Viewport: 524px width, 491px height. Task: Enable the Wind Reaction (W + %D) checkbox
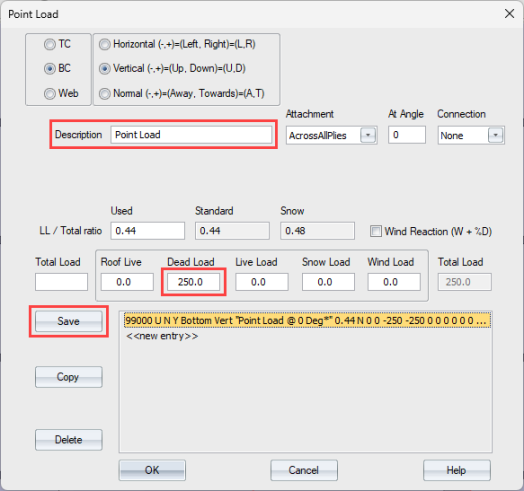pos(376,231)
